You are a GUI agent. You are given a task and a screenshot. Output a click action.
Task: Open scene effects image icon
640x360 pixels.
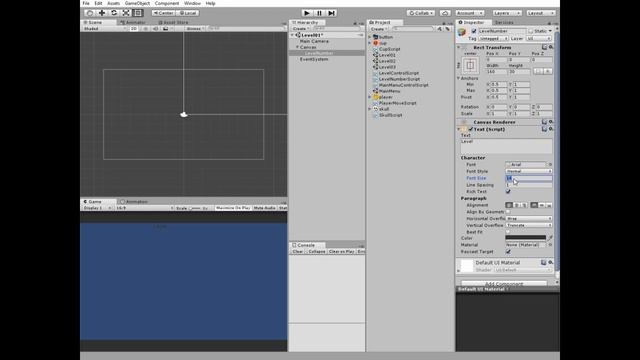click(166, 29)
